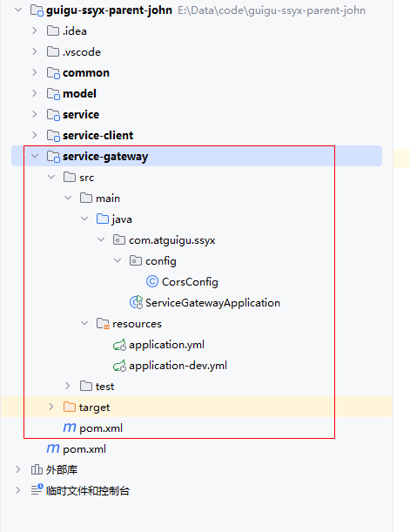Collapse the java source folder
The height and width of the screenshot is (532, 410).
tap(84, 219)
